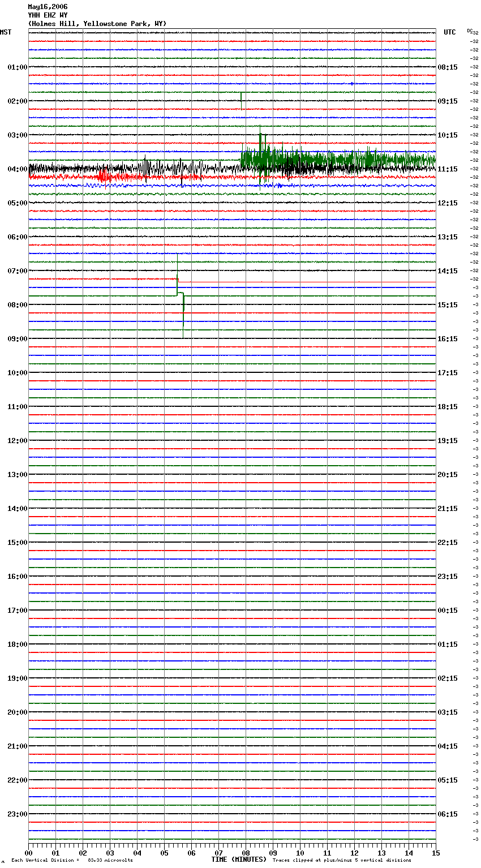This screenshot has width=481, height=868.
Task: Select the 22:00 MST row label
Action: 18,780
